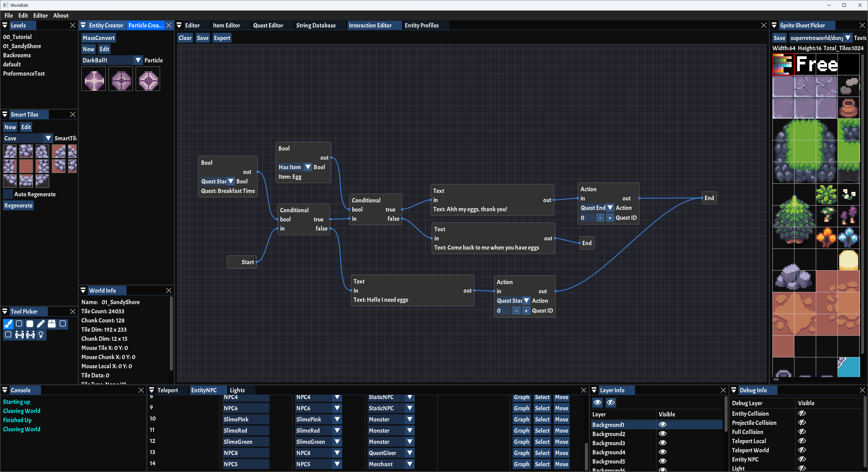Pick the orange mushroom sprite tile

(827, 238)
